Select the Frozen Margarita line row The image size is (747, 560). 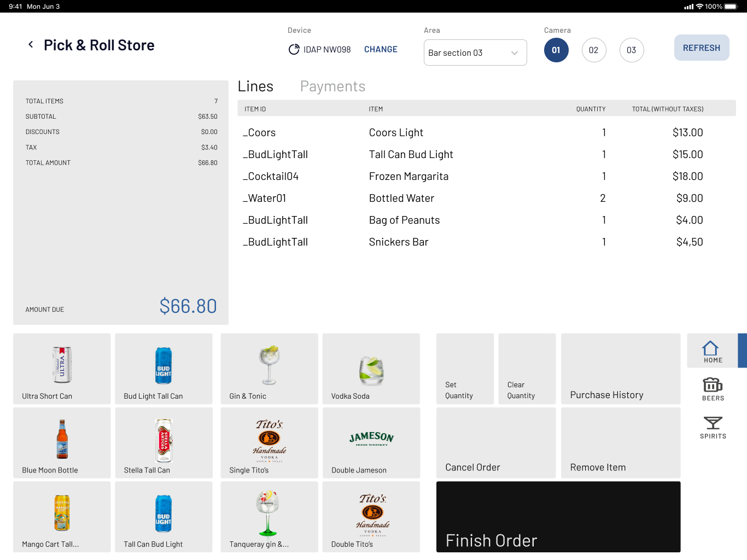click(x=472, y=176)
